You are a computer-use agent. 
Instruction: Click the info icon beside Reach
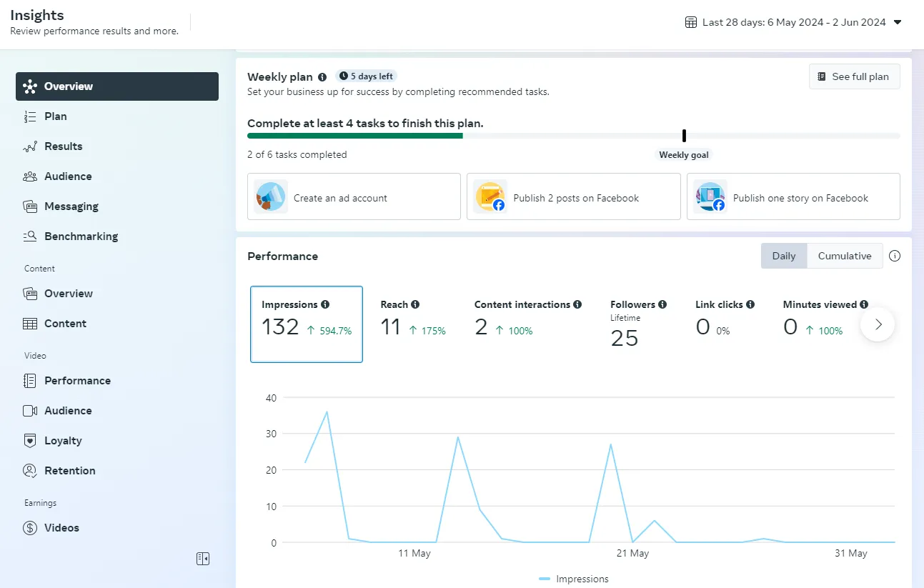click(415, 304)
